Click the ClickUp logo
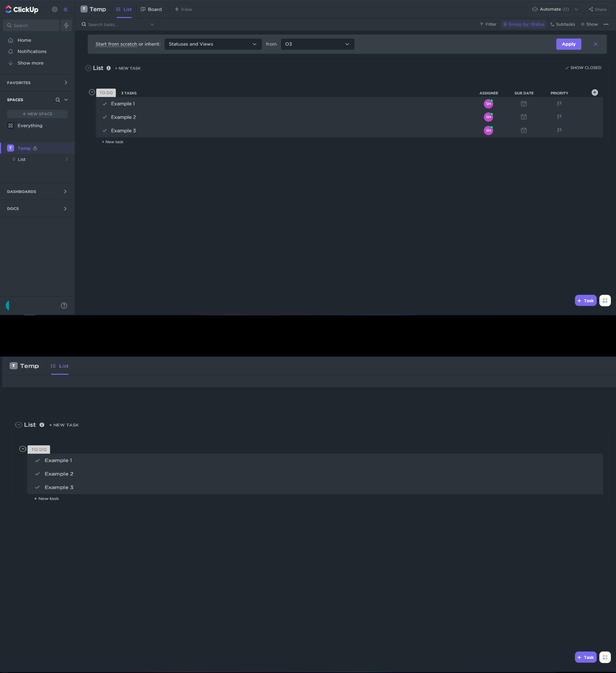 [22, 9]
